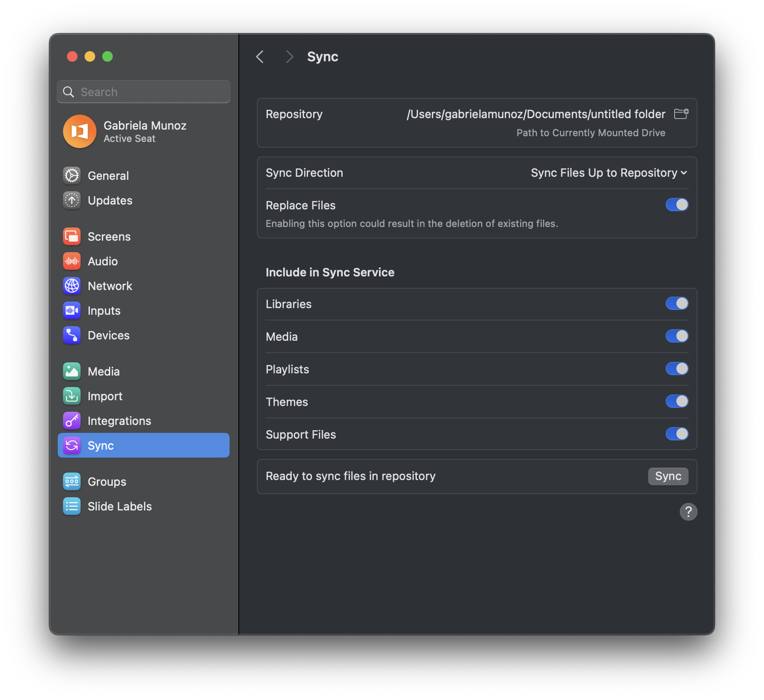
Task: Disable the Replace Files toggle
Action: click(x=677, y=205)
